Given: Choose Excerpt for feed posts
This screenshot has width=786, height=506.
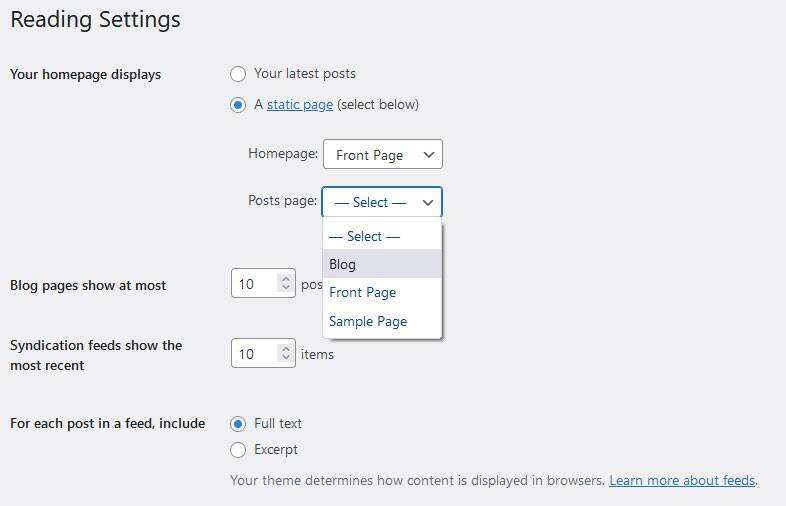Looking at the screenshot, I should pyautogui.click(x=238, y=450).
